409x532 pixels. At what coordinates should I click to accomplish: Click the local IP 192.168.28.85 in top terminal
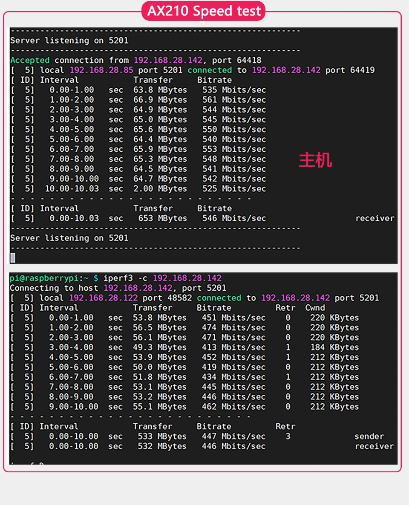click(101, 70)
